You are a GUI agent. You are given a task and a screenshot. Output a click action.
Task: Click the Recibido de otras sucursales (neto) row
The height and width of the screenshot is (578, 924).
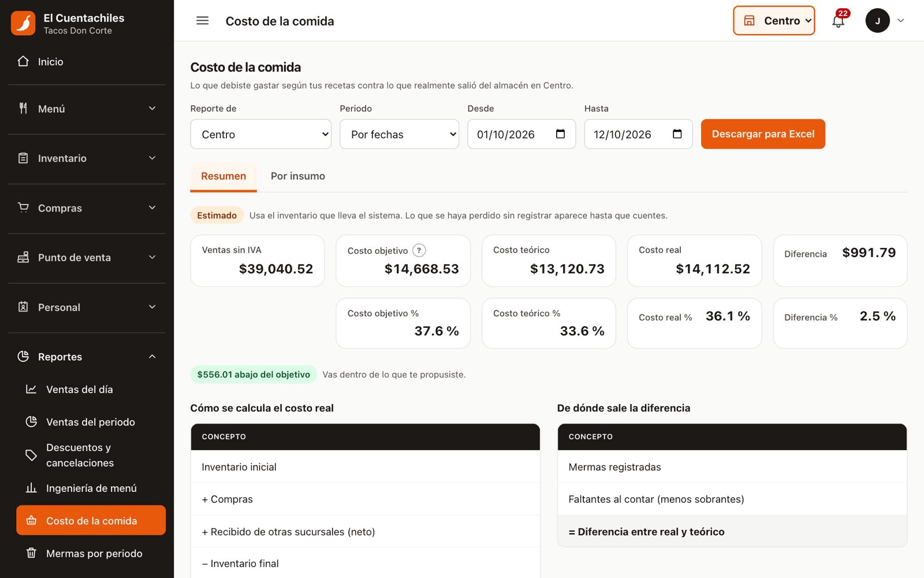point(365,531)
